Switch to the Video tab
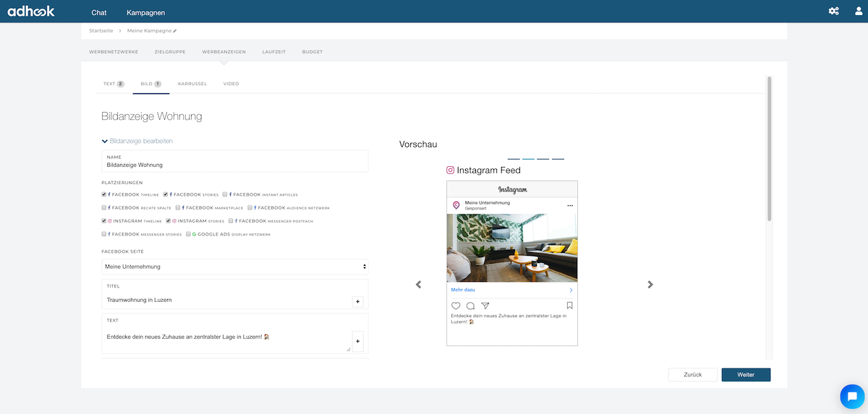 (x=231, y=84)
